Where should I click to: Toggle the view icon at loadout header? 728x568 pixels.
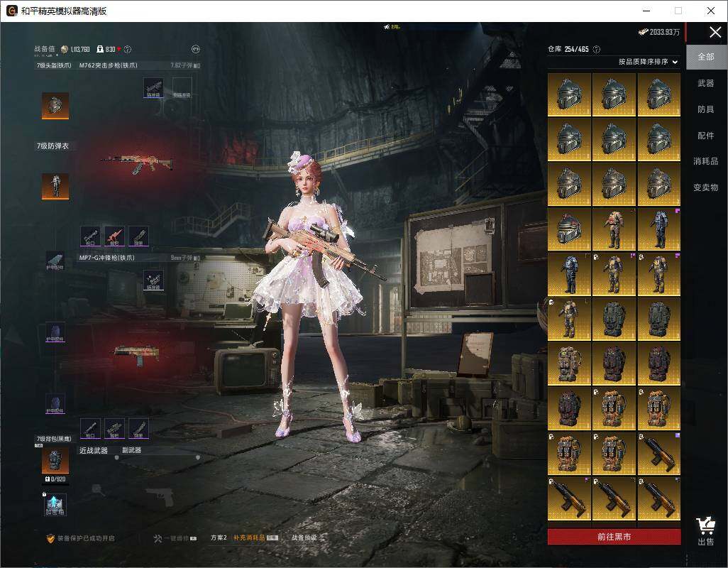[x=196, y=49]
